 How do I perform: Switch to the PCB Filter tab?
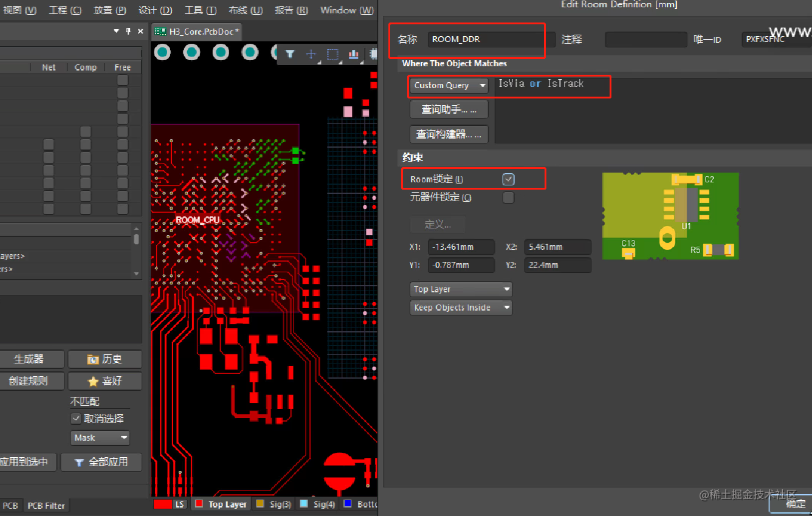[x=46, y=505]
